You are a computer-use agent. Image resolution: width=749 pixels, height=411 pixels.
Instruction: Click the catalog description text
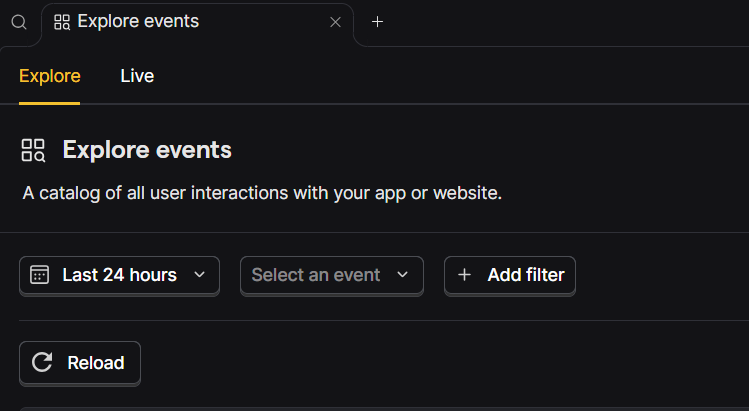coord(262,192)
